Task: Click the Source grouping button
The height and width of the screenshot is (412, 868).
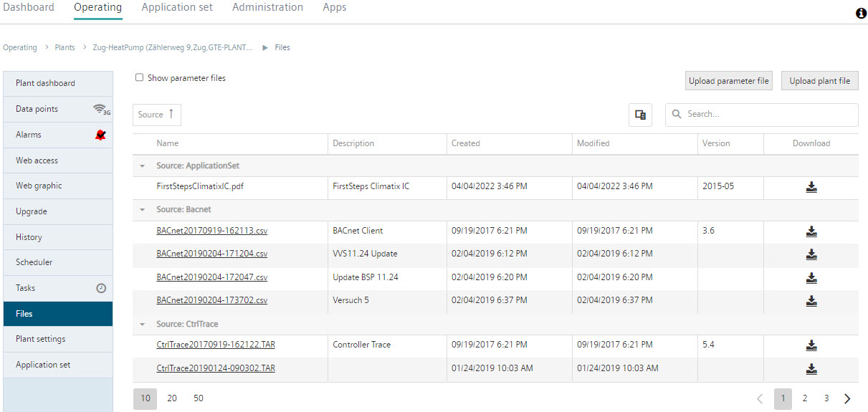Action: point(157,115)
